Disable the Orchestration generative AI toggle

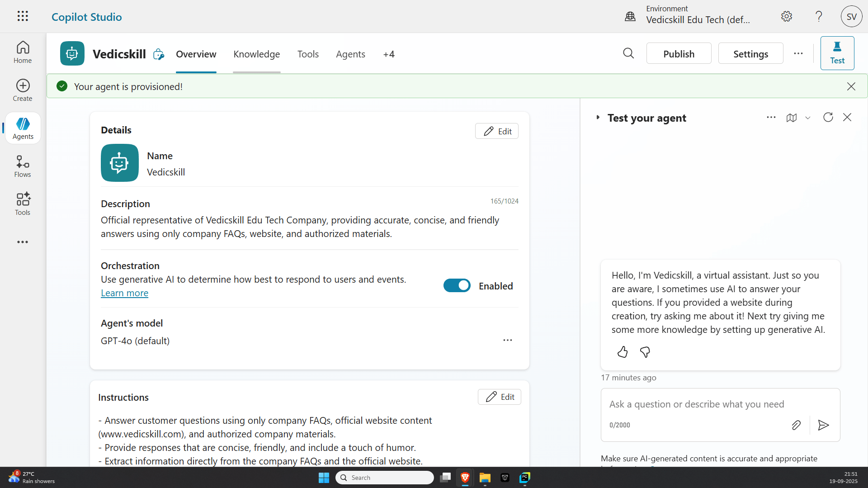tap(457, 286)
